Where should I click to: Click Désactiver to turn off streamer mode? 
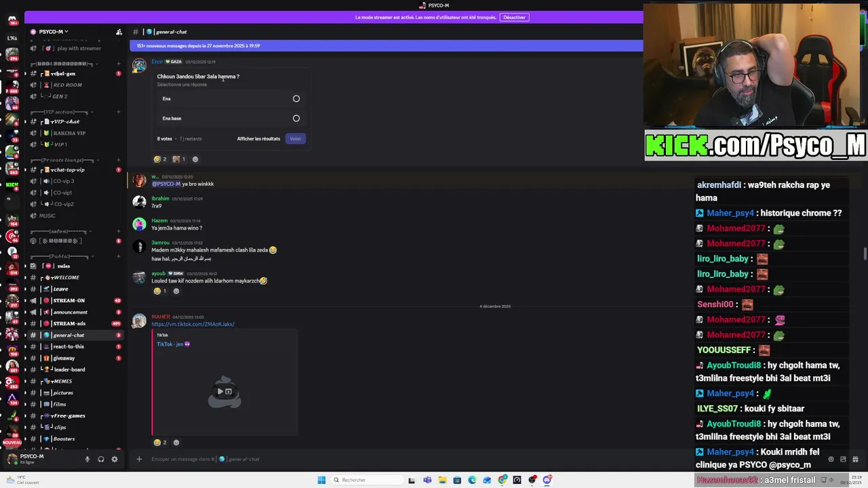[514, 17]
